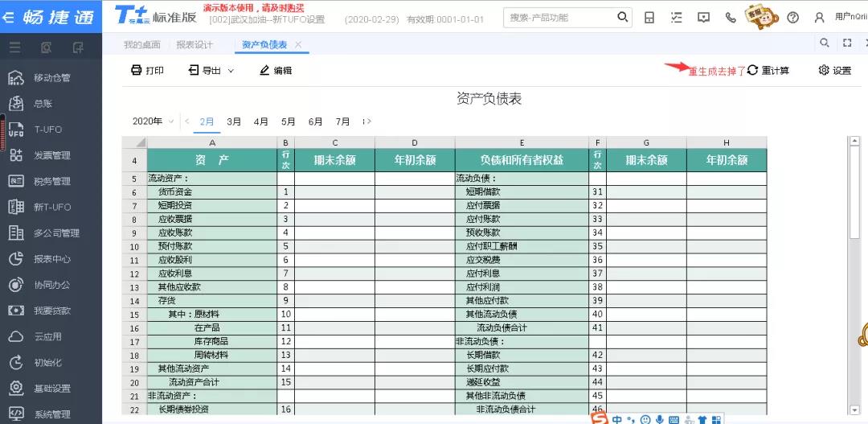Image resolution: width=868 pixels, height=424 pixels.
Task: Open the help question mark icon
Action: click(x=793, y=18)
